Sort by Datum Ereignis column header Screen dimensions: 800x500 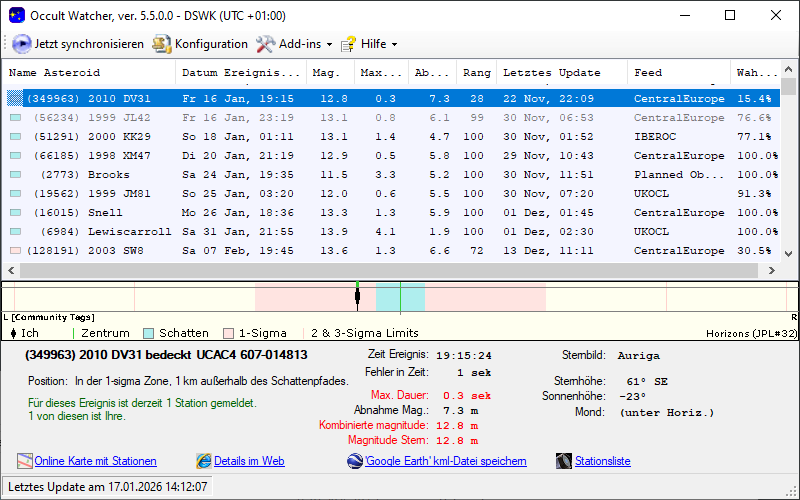tap(241, 73)
